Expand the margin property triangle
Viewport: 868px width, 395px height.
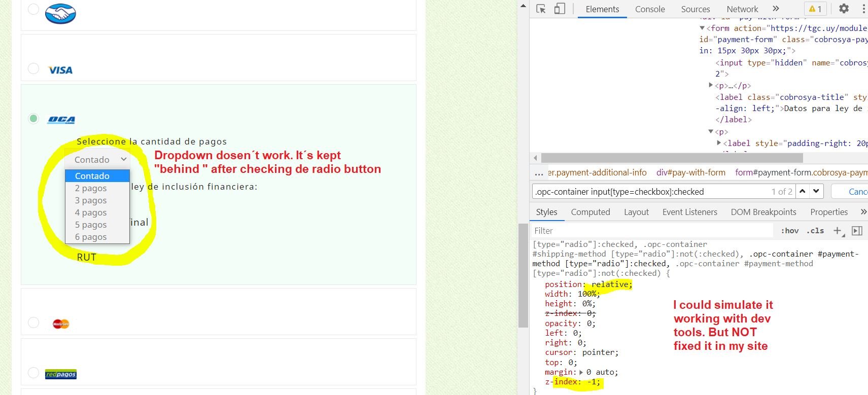[x=581, y=372]
